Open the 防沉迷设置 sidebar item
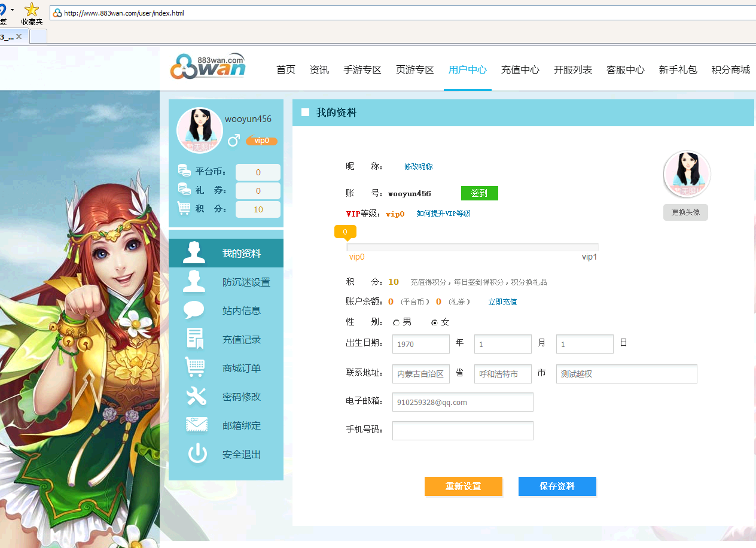Screen dimensions: 756x548 click(226, 282)
